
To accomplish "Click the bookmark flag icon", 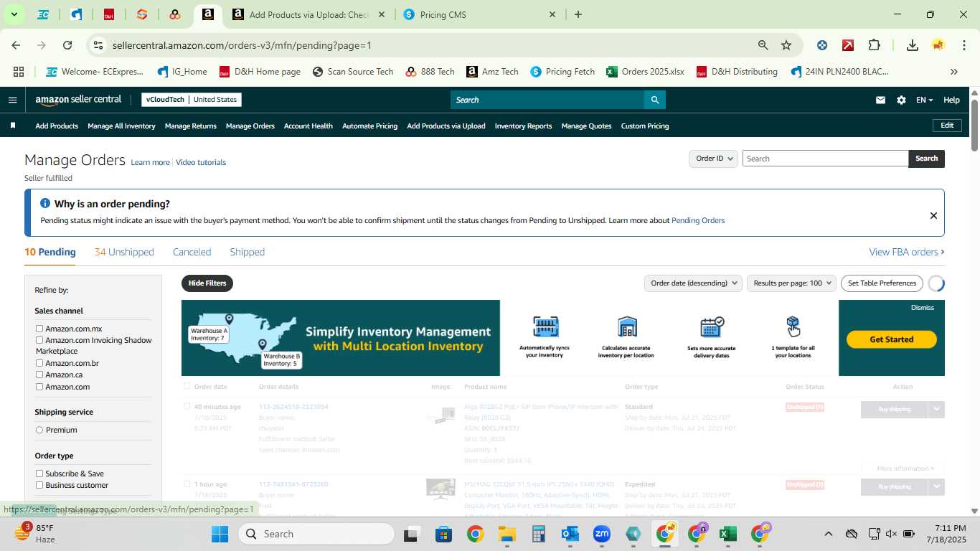I will coord(13,126).
